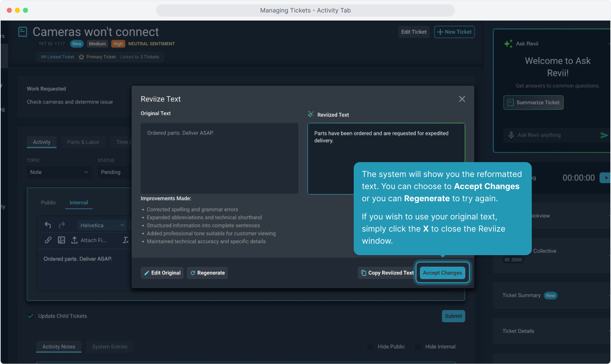This screenshot has height=364, width=611.
Task: Switch to the Parts & Labor tab
Action: tap(83, 142)
